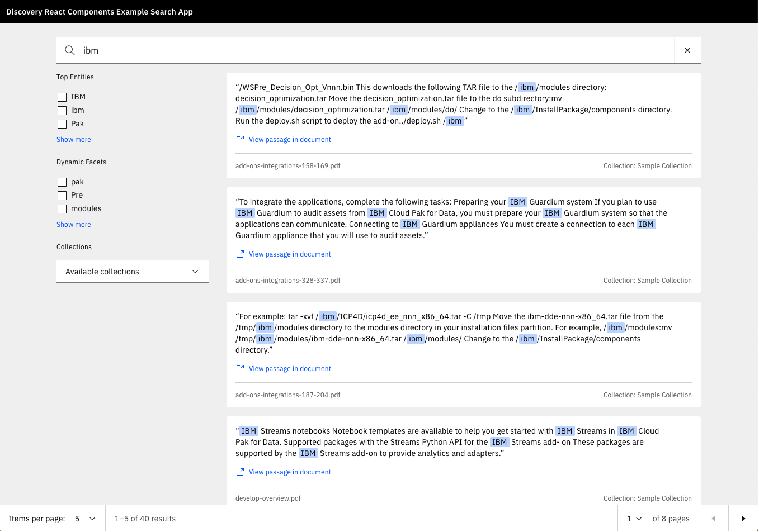Show more under Top Entities

pyautogui.click(x=74, y=140)
